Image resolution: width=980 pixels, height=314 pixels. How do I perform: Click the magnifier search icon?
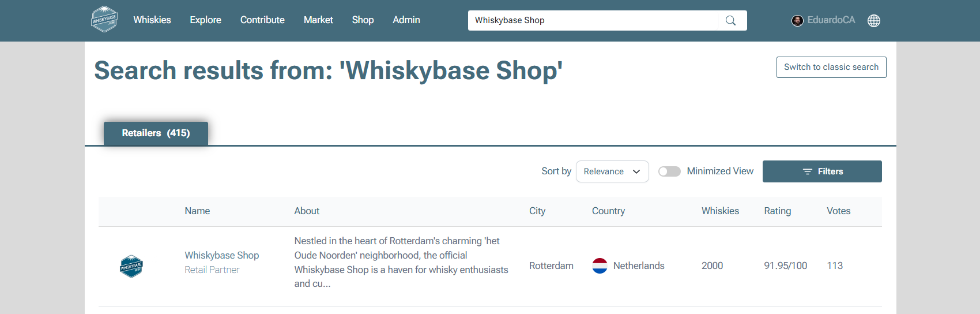730,20
